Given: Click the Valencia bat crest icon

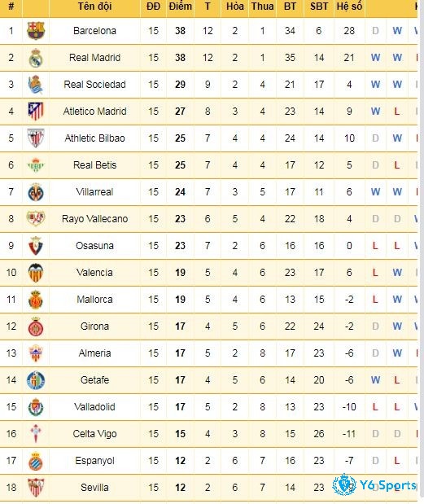Looking at the screenshot, I should 36,273.
